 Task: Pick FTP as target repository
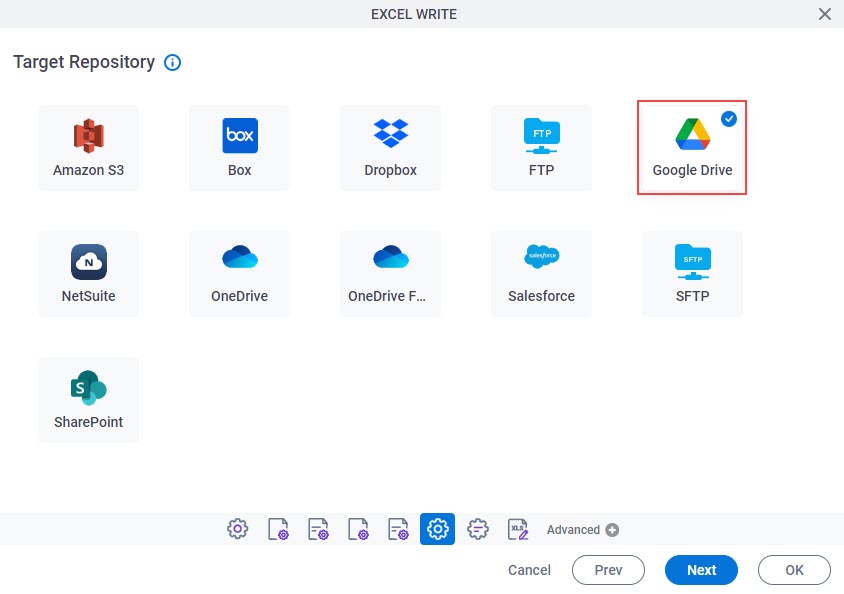pos(541,148)
